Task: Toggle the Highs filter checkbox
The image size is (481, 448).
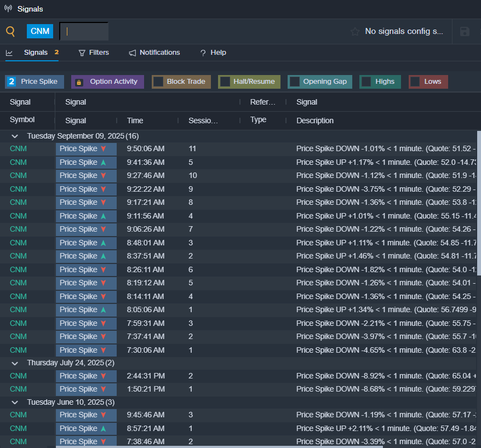Action: [x=367, y=82]
